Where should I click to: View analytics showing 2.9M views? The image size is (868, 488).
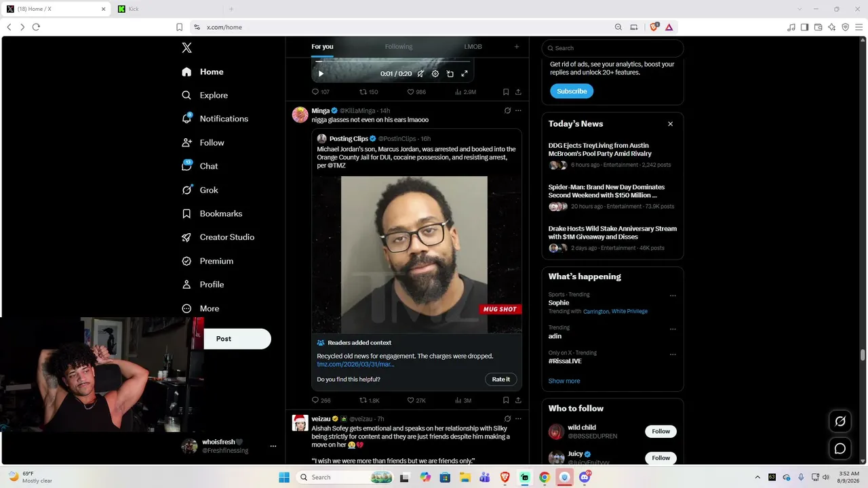pos(465,92)
